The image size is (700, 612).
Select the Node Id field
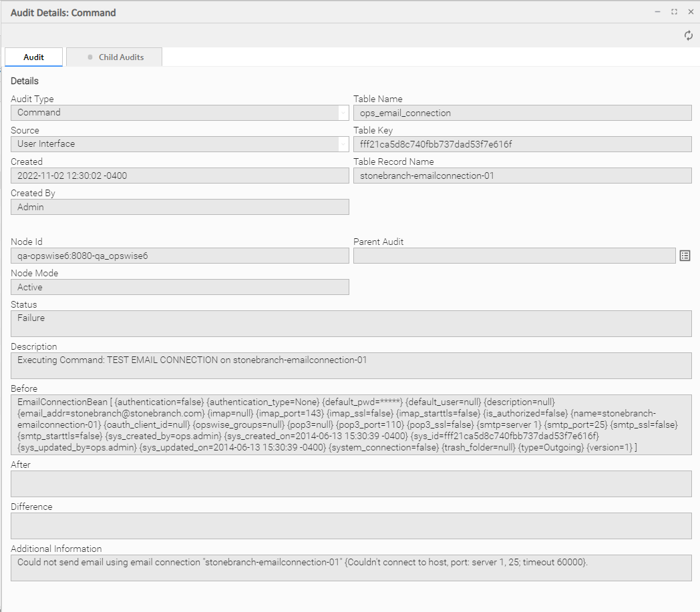tap(179, 256)
